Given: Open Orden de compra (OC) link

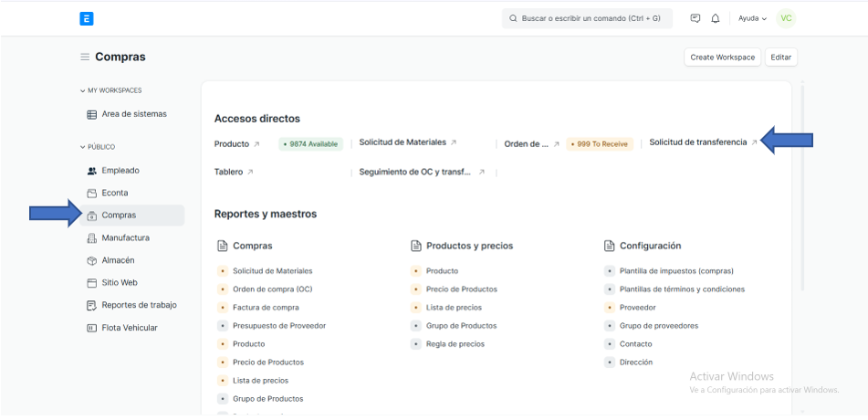Looking at the screenshot, I should 273,289.
